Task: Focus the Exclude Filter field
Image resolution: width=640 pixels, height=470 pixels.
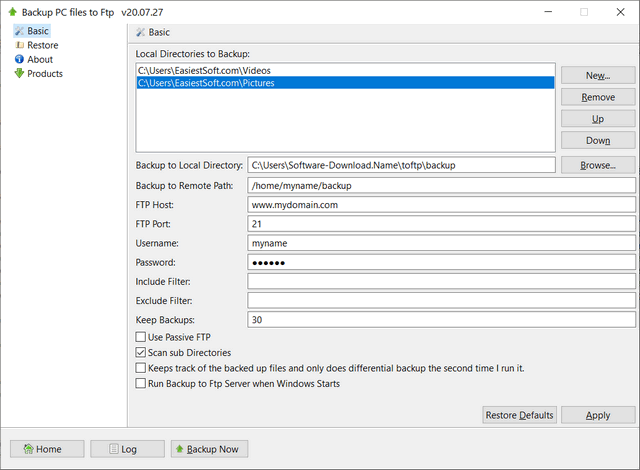Action: [x=441, y=301]
